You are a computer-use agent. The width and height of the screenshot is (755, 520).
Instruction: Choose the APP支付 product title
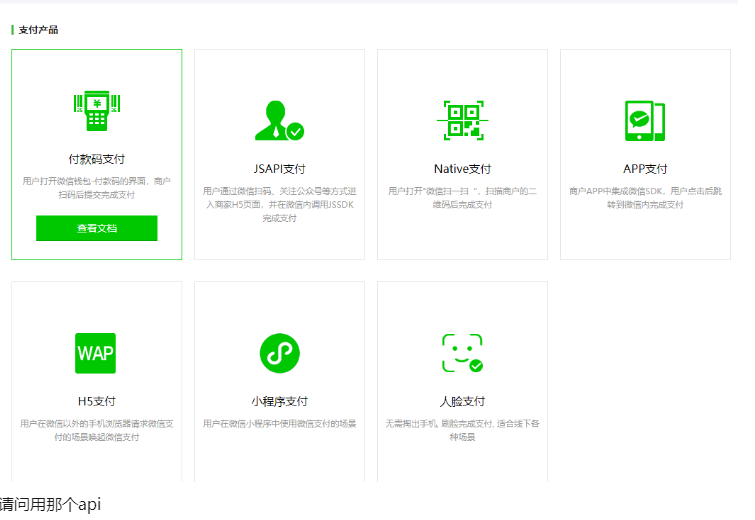coord(645,169)
